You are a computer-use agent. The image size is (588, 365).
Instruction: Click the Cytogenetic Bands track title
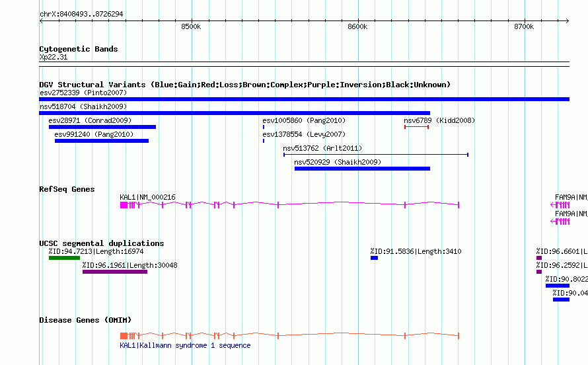pyautogui.click(x=79, y=49)
